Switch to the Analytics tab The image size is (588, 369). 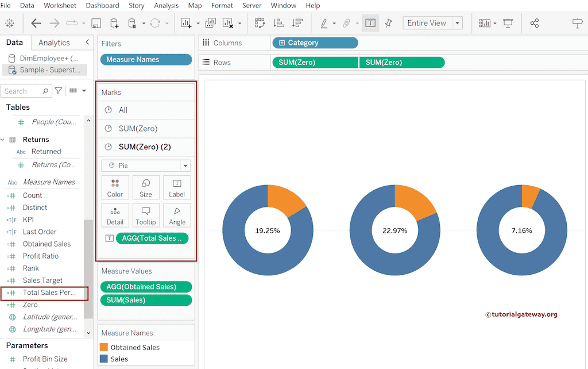(54, 43)
